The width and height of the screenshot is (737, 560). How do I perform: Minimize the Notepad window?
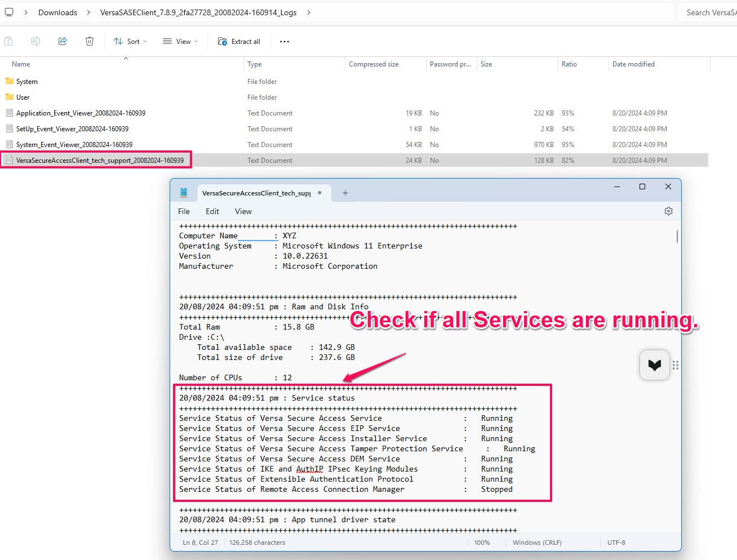click(617, 186)
